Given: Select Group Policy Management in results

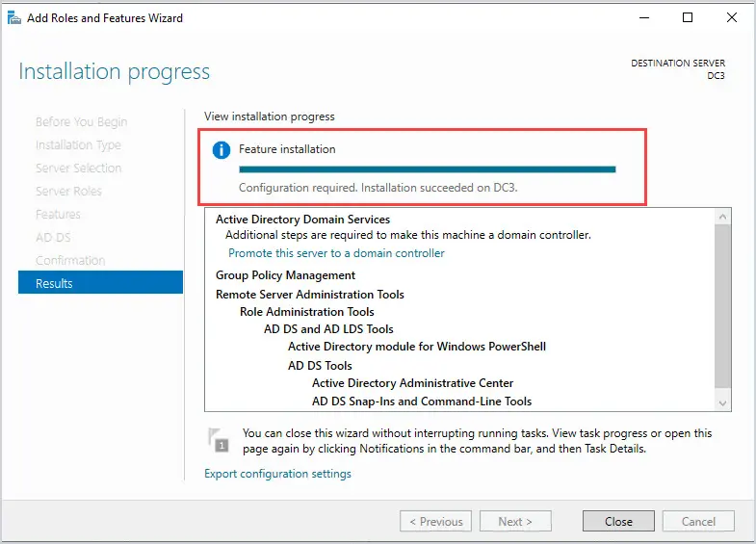Looking at the screenshot, I should click(x=285, y=275).
